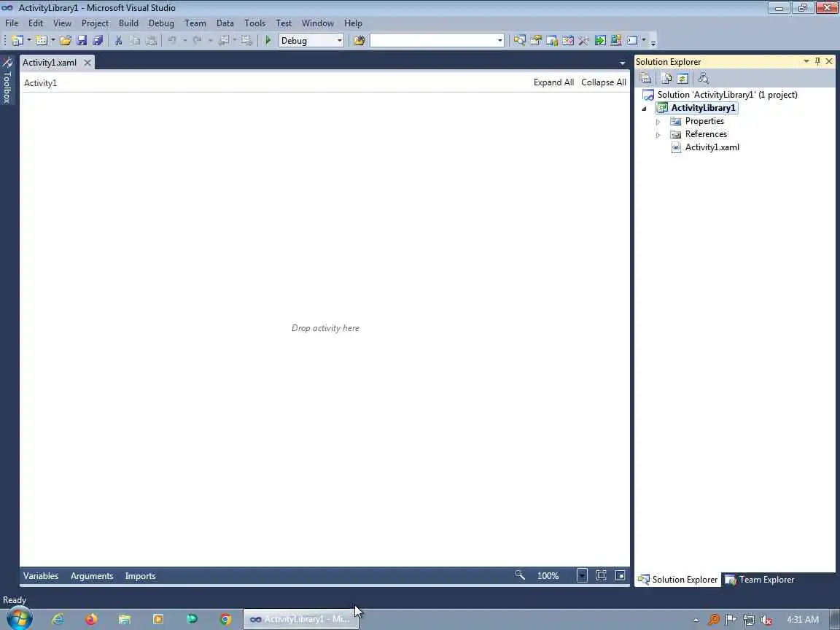Open the Debug menu
The image size is (840, 630).
[161, 23]
